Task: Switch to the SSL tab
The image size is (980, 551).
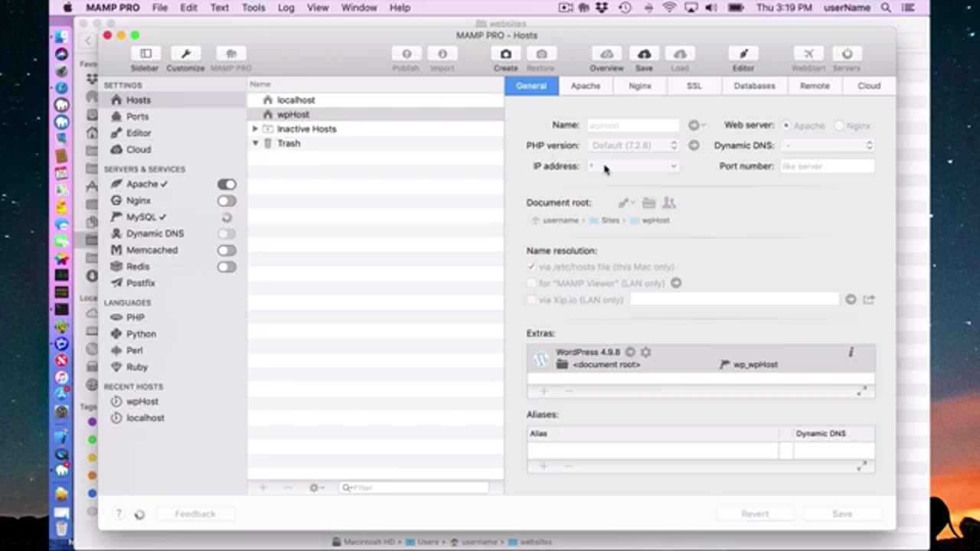Action: coord(694,86)
